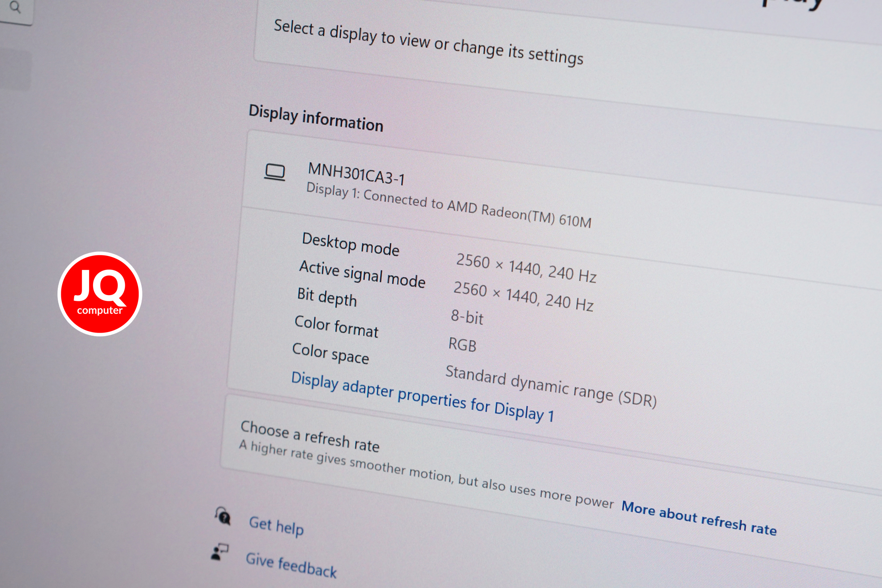
Task: Click the Active signal mode resolution value
Action: (523, 296)
